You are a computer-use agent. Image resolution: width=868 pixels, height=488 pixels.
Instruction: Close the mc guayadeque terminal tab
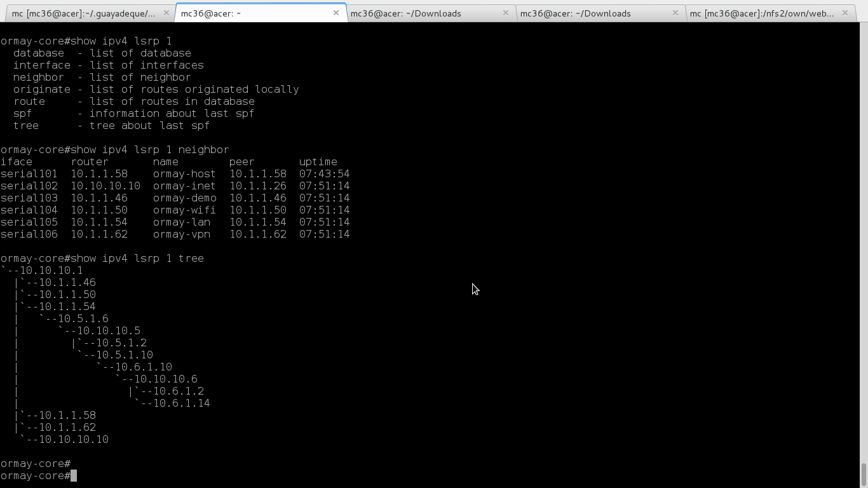[x=166, y=13]
